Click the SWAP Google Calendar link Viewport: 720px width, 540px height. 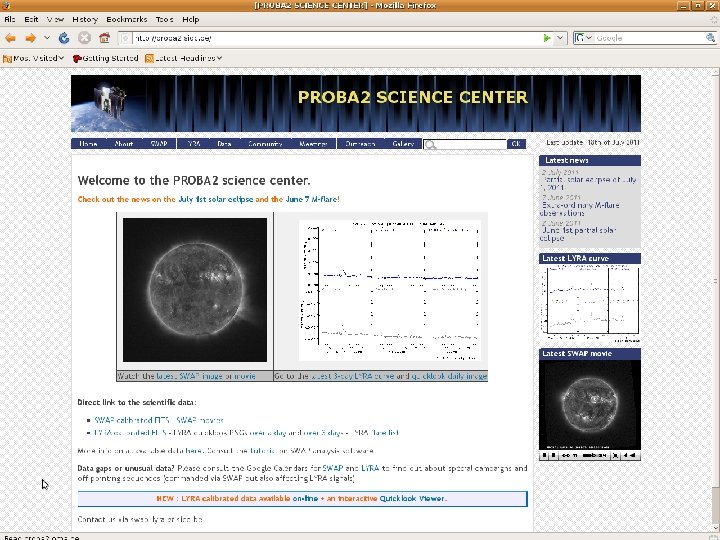click(333, 468)
